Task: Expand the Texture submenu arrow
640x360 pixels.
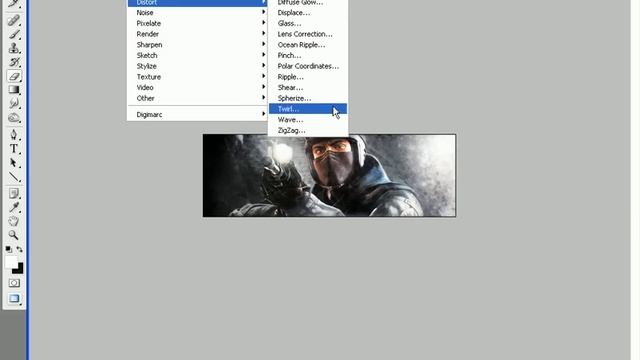Action: 263,76
